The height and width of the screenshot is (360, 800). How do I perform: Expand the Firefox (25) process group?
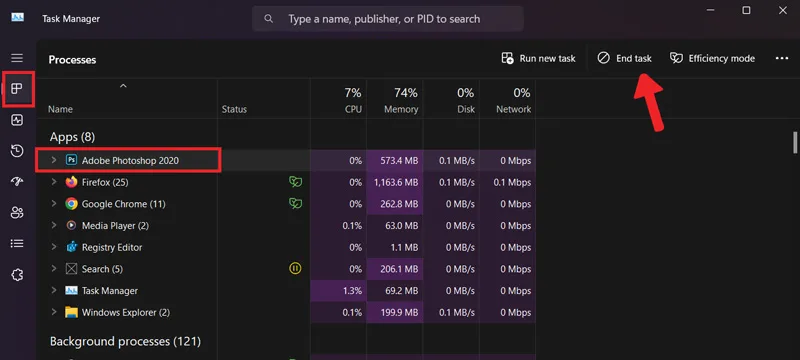click(54, 182)
